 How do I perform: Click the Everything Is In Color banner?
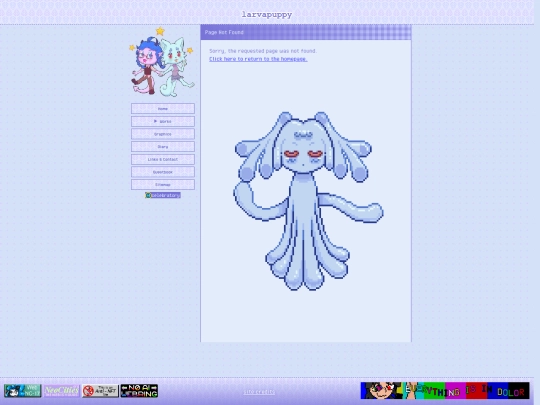click(445, 391)
